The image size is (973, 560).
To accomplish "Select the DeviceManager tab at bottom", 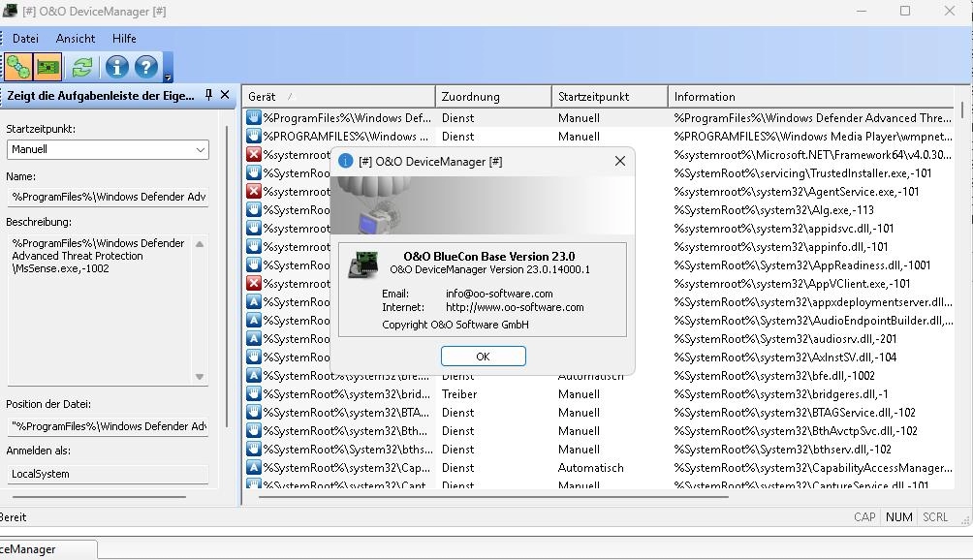I will tap(47, 549).
